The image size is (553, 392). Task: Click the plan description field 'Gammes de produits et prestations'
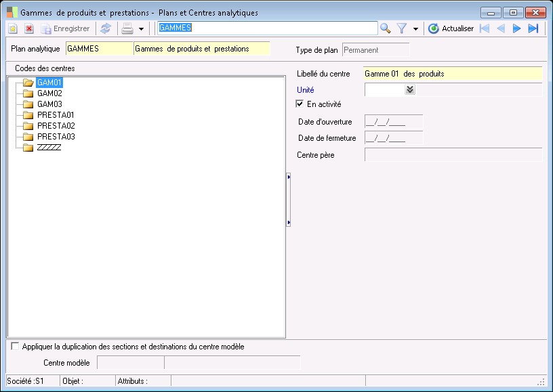[202, 49]
